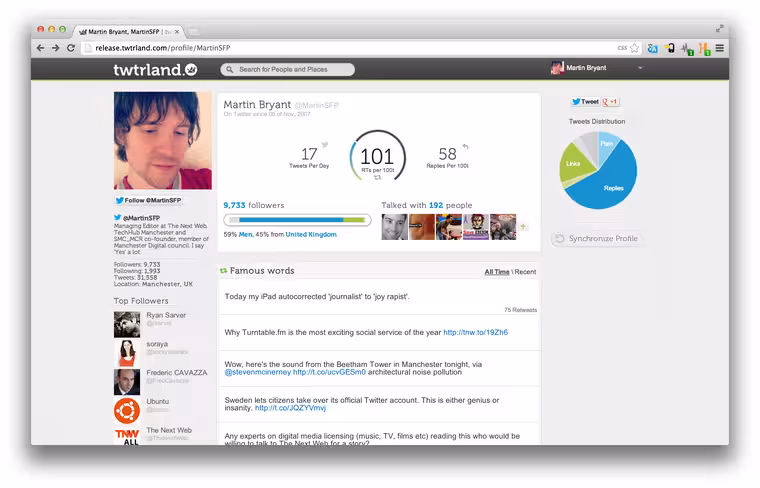Click the 9,733 followers count
This screenshot has width=760, height=488.
click(234, 205)
